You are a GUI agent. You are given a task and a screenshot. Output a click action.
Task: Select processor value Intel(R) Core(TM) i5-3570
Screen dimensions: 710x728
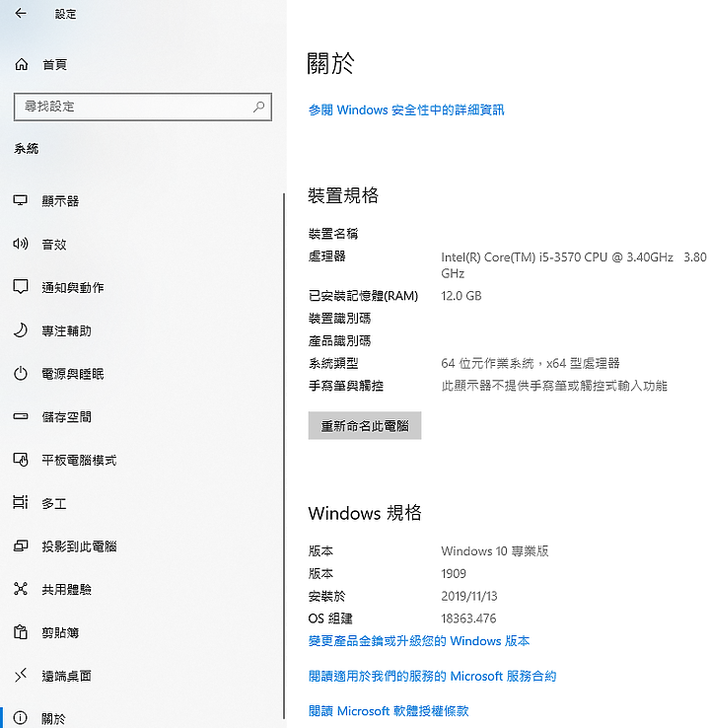(574, 265)
